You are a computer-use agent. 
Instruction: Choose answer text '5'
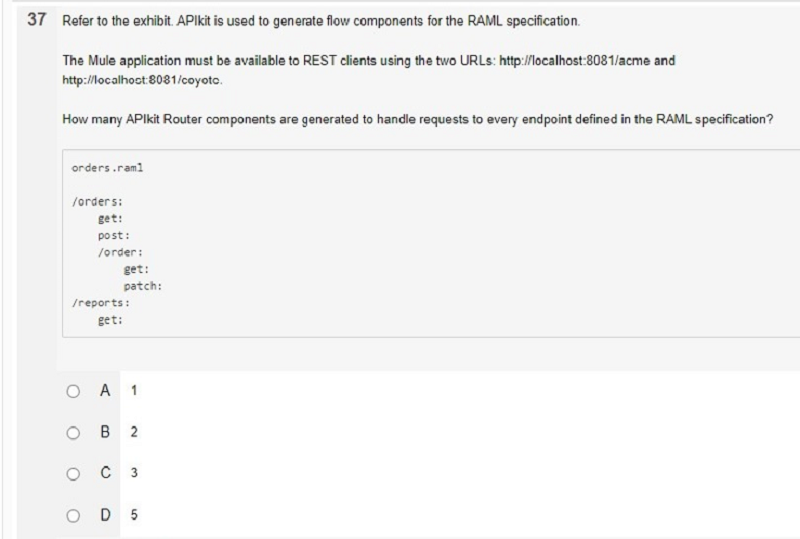[x=134, y=514]
